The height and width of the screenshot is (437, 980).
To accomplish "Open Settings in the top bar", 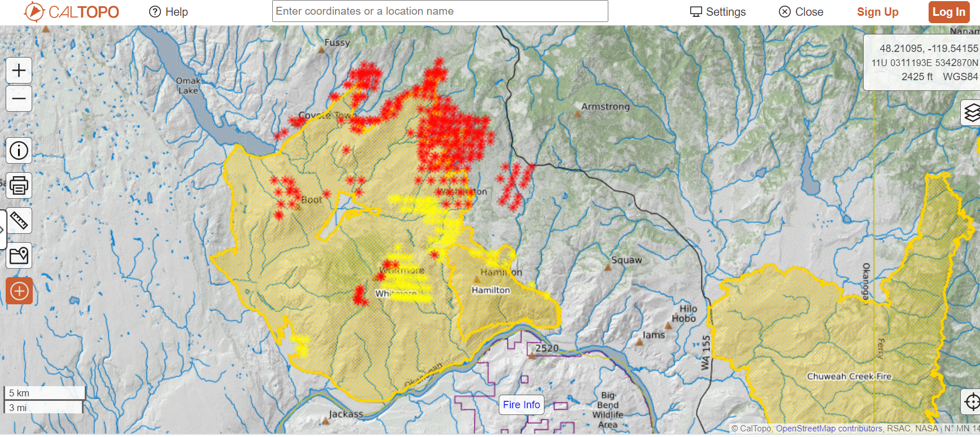I will pyautogui.click(x=718, y=12).
